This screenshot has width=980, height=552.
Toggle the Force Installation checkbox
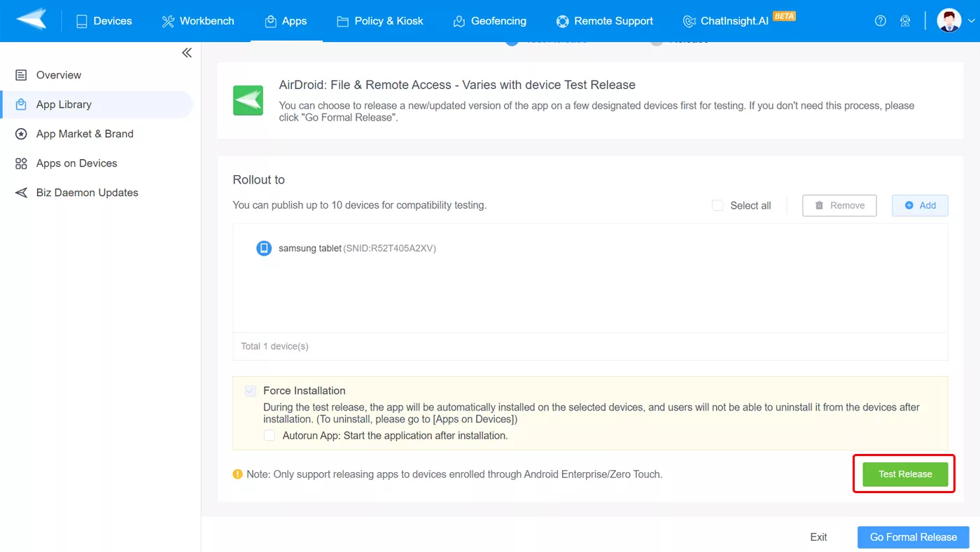click(x=251, y=391)
